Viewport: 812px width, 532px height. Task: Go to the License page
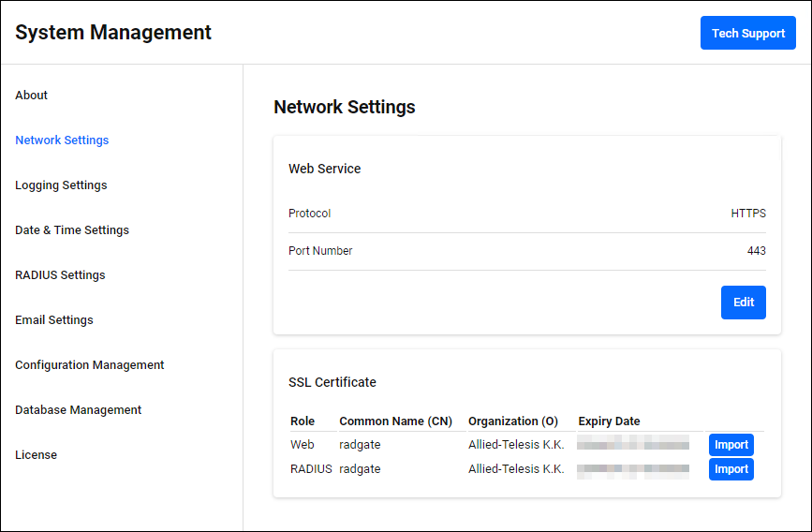(x=36, y=455)
